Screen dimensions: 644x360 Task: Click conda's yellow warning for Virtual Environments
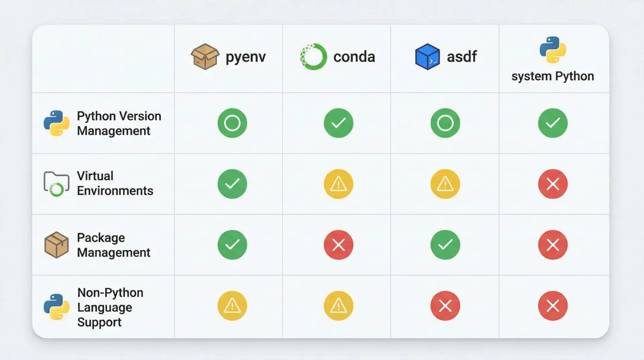click(338, 184)
